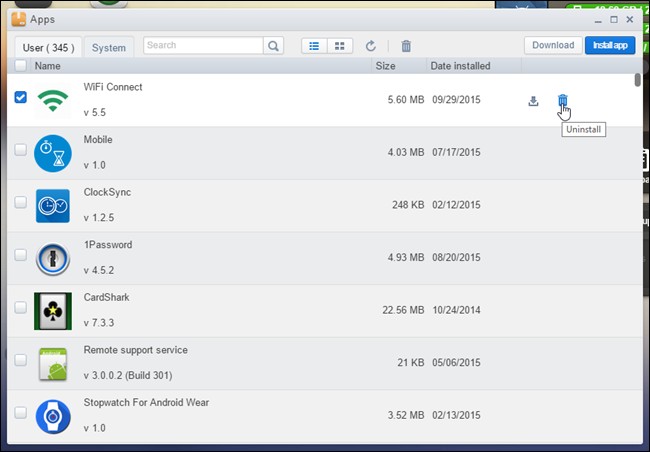Minimize the Apps window
This screenshot has height=452, width=650.
[598, 20]
